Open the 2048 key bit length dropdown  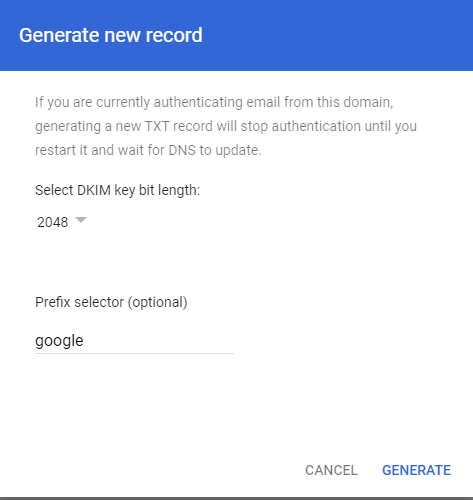point(62,222)
